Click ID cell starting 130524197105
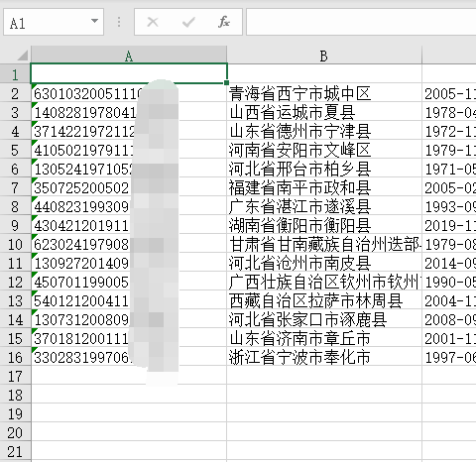Screen dimensions: 476x462 129,168
